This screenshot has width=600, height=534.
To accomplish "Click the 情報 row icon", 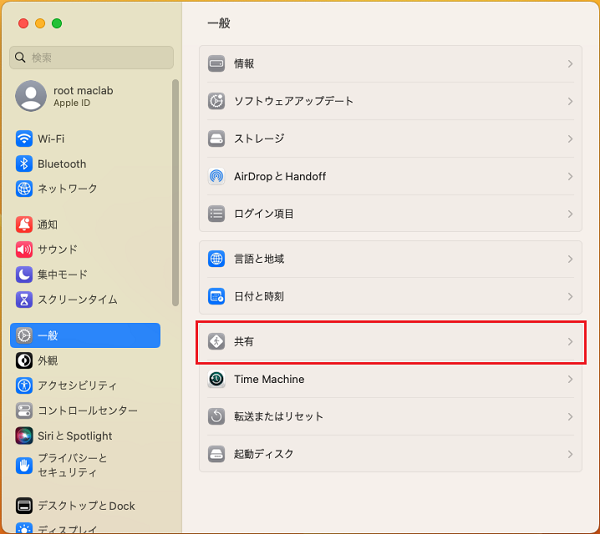I will [x=216, y=63].
